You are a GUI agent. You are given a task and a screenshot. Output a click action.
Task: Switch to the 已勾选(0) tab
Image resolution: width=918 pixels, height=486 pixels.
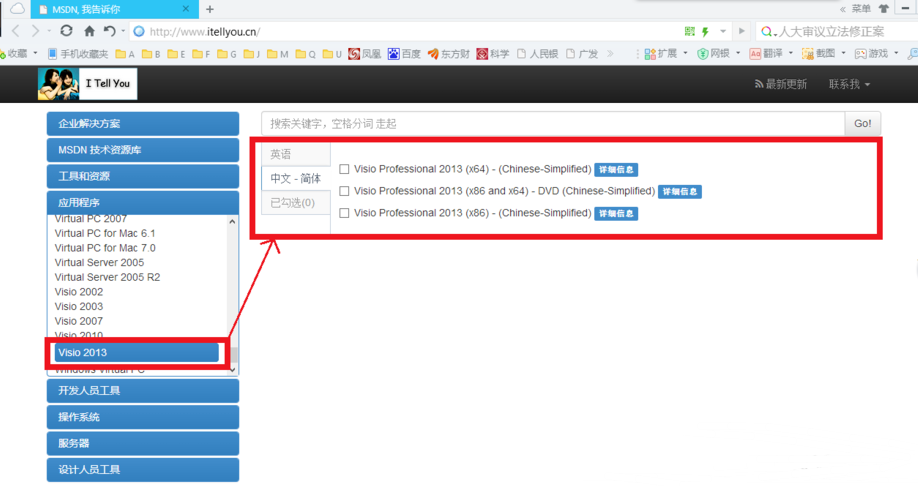tap(293, 203)
